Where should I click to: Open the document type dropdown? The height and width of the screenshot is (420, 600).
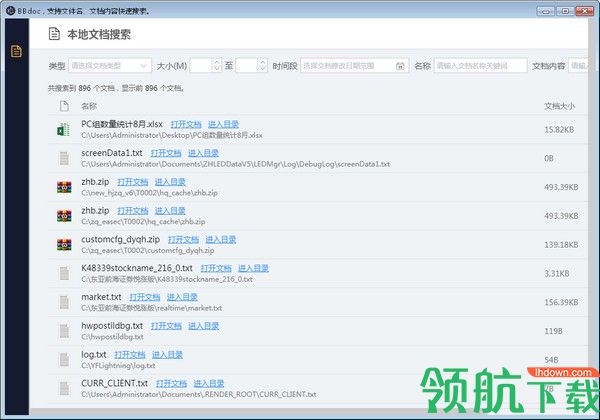pyautogui.click(x=110, y=66)
